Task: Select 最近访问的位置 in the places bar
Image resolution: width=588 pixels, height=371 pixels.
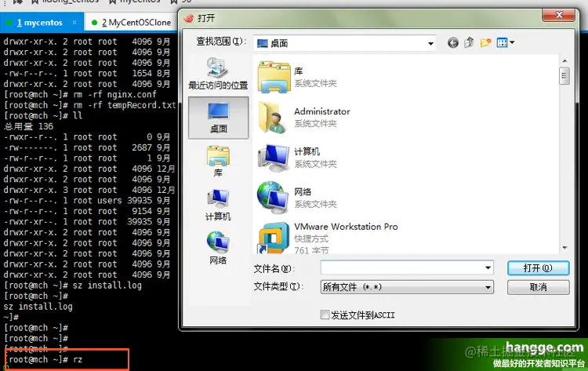Action: pos(218,74)
